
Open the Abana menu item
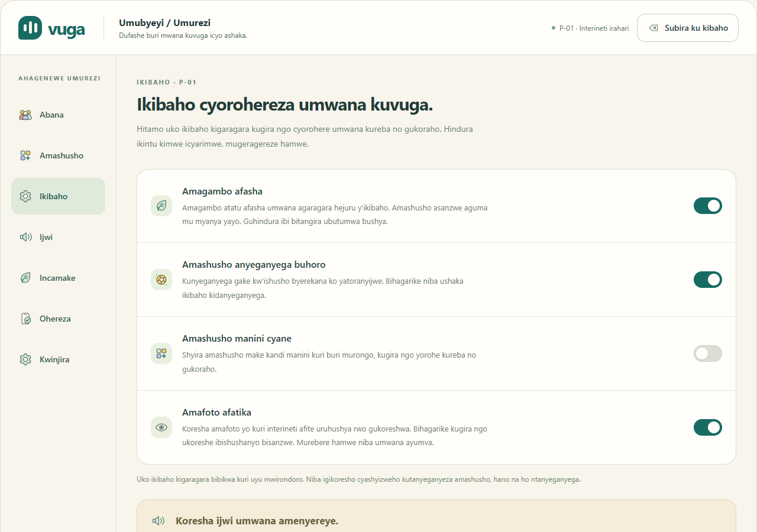click(x=58, y=115)
